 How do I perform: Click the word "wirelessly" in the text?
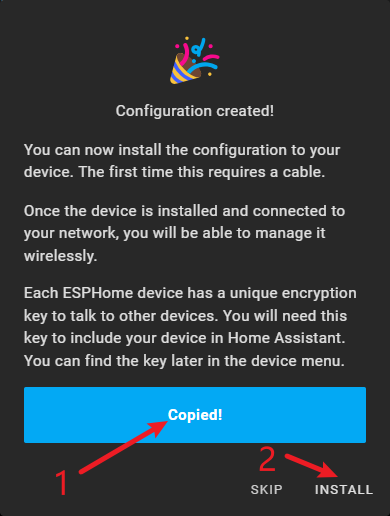[60, 256]
